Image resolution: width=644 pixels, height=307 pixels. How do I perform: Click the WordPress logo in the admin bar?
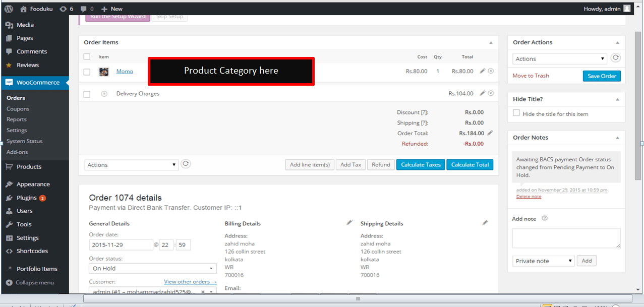pyautogui.click(x=9, y=8)
